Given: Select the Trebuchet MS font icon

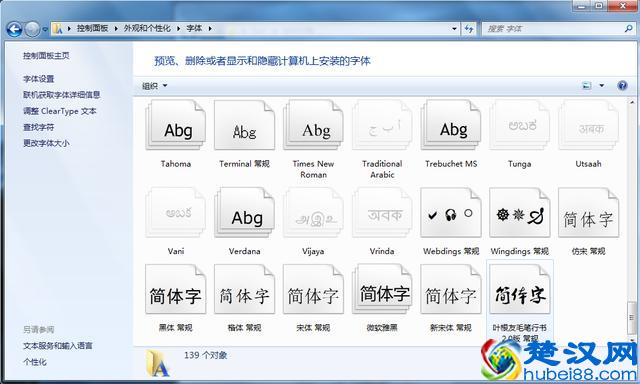Looking at the screenshot, I should 451,125.
